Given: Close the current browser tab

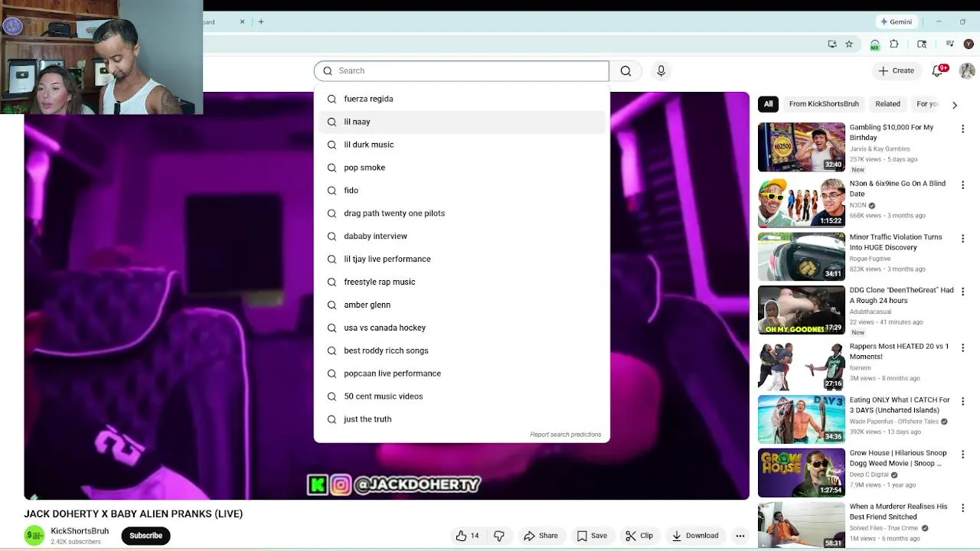Looking at the screenshot, I should coord(242,21).
